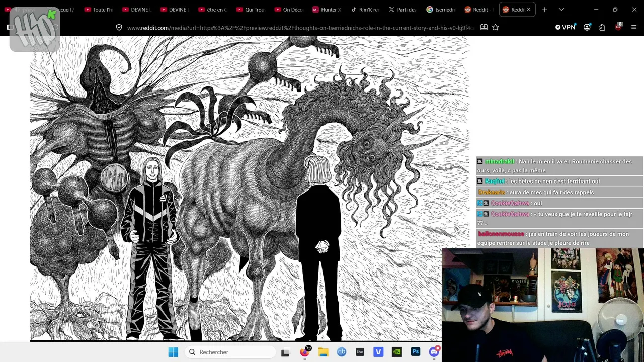This screenshot has width=644, height=362.
Task: Open Photoshop from the taskbar
Action: (x=416, y=352)
